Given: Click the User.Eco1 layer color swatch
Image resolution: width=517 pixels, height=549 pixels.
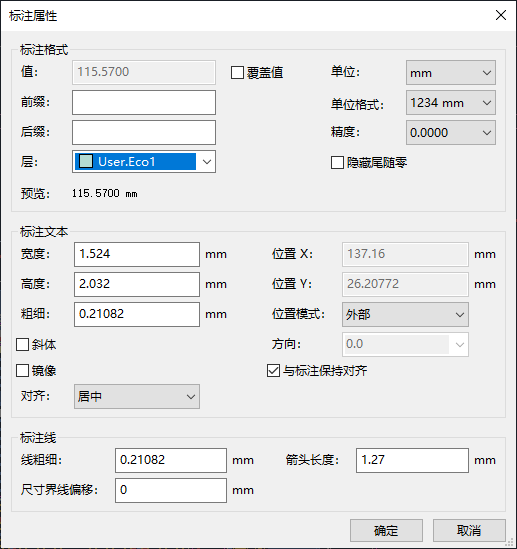Looking at the screenshot, I should point(86,161).
